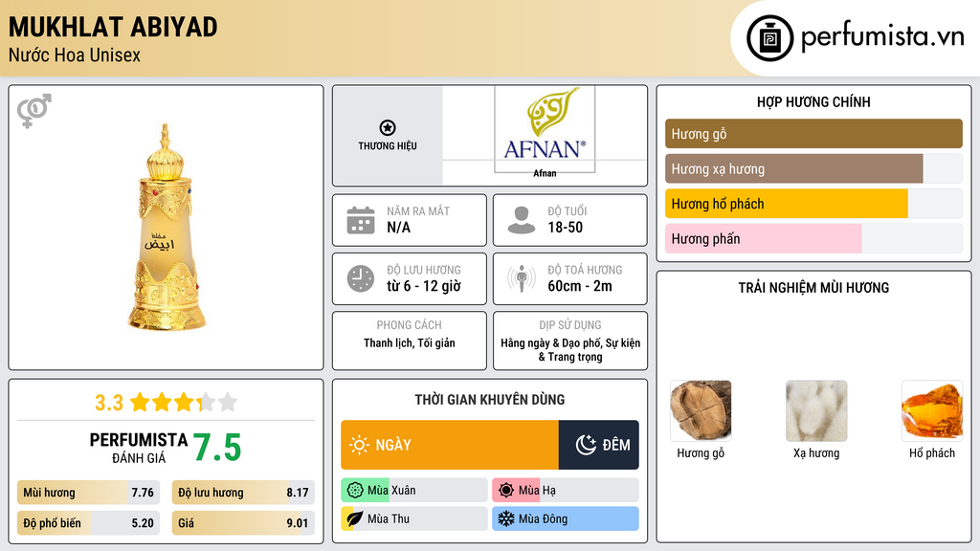Viewport: 980px width, 551px height.
Task: Click the Mùa Thu leaf tag
Action: (413, 519)
